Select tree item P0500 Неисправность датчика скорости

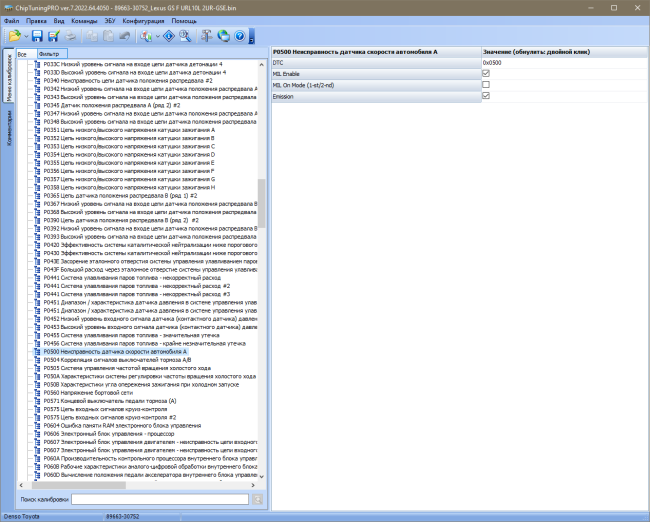(x=115, y=352)
